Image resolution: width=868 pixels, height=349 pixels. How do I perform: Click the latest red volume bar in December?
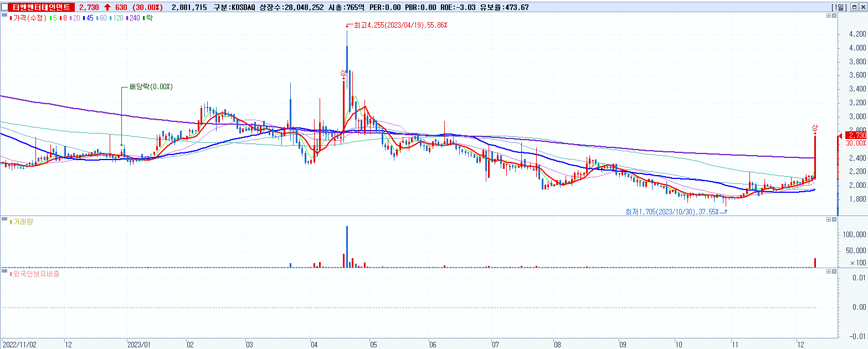(x=815, y=263)
